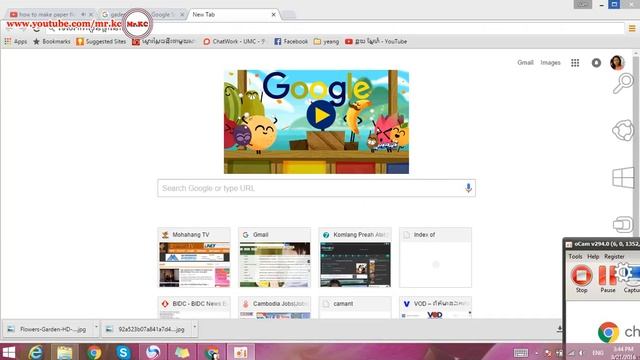Go to Gmail link at top right
The image size is (640, 360).
[x=525, y=62]
